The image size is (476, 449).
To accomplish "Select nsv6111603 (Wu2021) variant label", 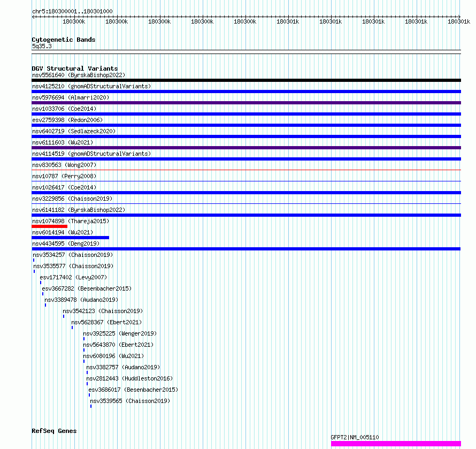I will (x=63, y=142).
